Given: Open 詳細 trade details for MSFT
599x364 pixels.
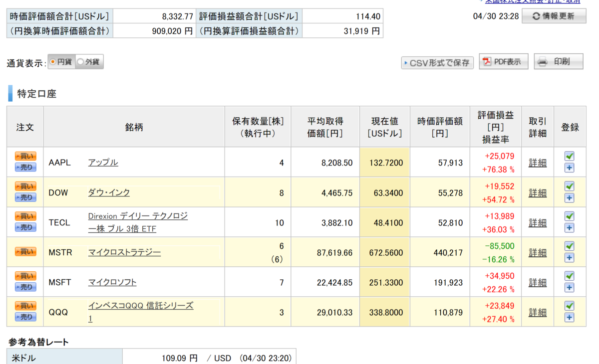Looking at the screenshot, I should click(x=538, y=283).
